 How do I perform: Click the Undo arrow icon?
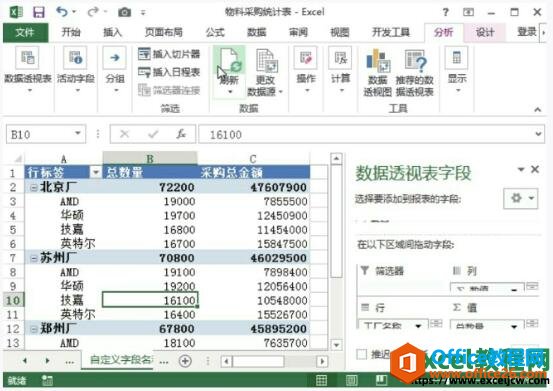coord(62,12)
